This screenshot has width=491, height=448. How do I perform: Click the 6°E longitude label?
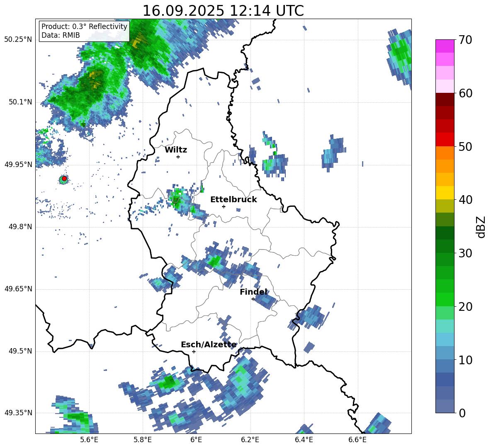196,440
